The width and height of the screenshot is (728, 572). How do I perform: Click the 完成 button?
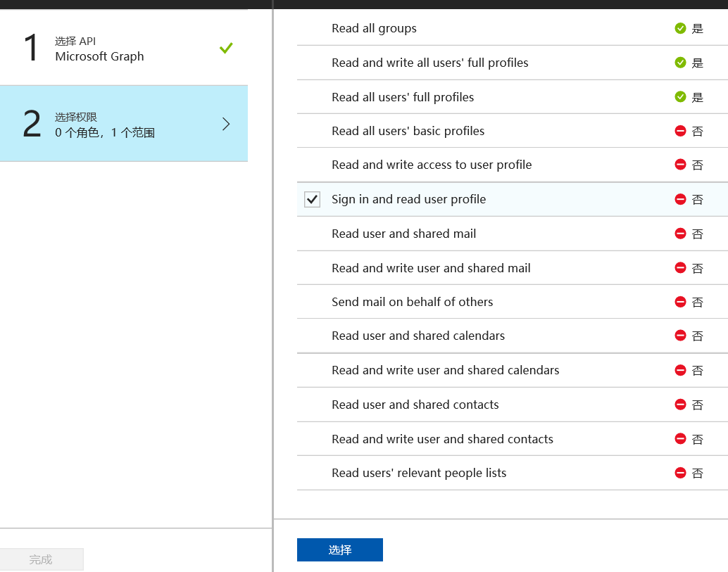[x=41, y=559]
